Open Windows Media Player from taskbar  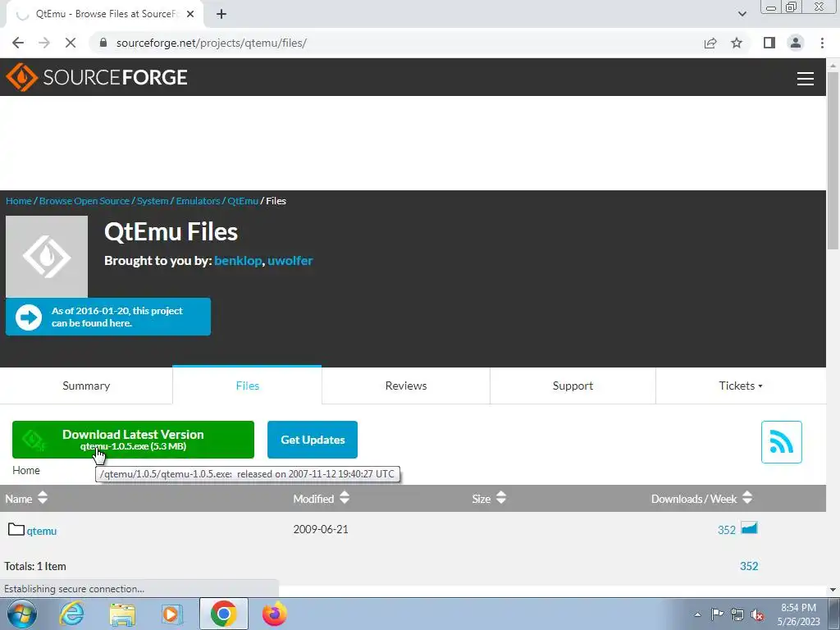[x=172, y=614]
